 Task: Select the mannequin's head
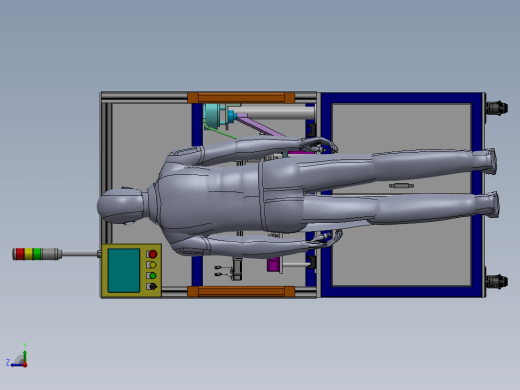(120, 206)
